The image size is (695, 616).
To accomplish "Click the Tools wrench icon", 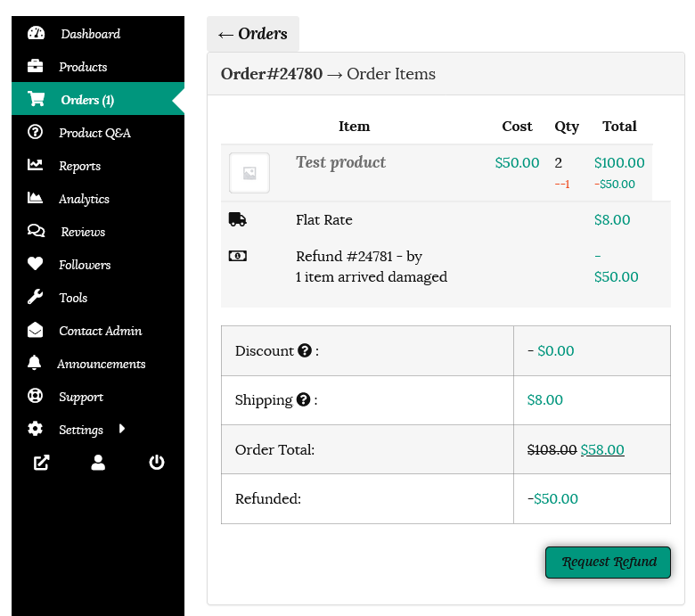I will [36, 298].
